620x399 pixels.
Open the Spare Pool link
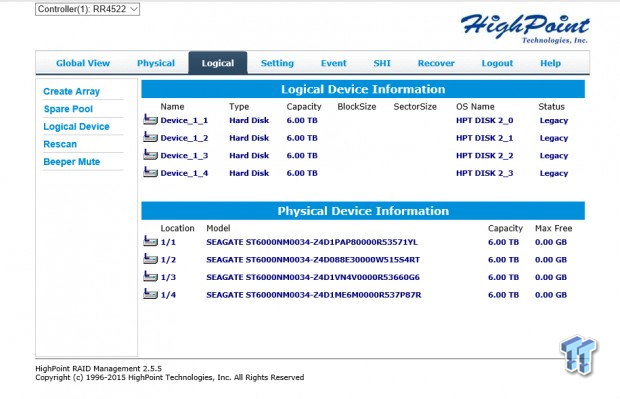tap(68, 109)
